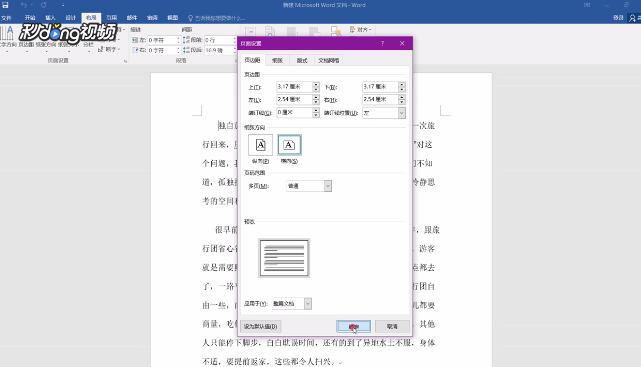Viewport: 641px width, 367px height.
Task: Click the left indent icon beside 左
Action: [135, 40]
